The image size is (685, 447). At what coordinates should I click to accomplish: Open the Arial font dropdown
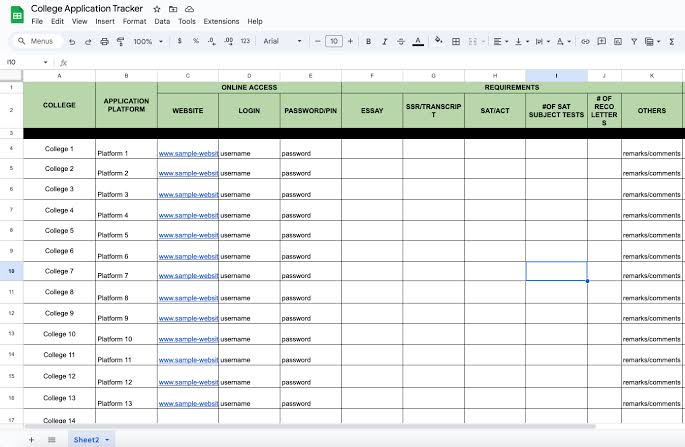pyautogui.click(x=282, y=41)
